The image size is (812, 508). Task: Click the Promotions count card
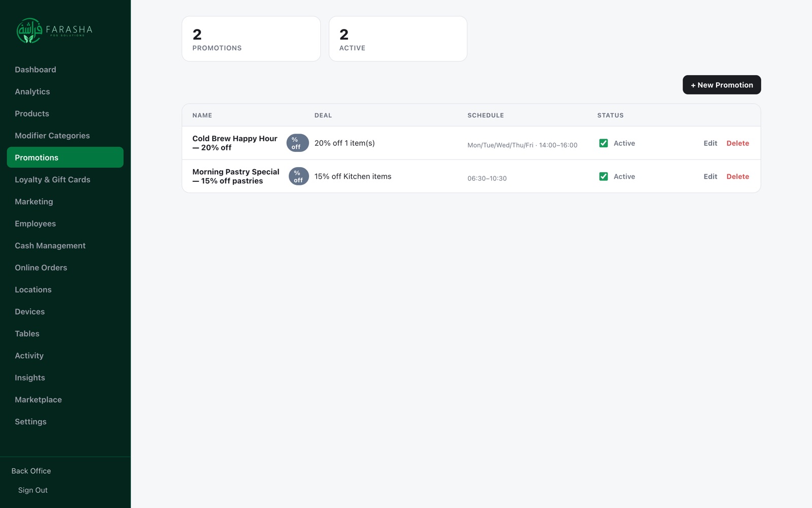(251, 39)
